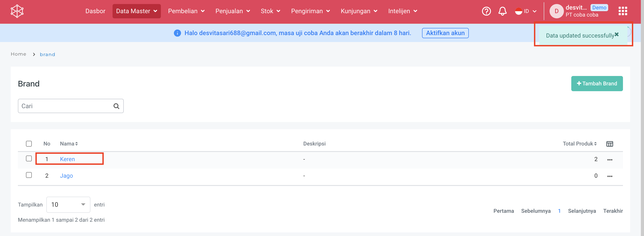Expand the entries-per-page dropdown showing 10
Screen dimensions: 644x236
(68, 205)
